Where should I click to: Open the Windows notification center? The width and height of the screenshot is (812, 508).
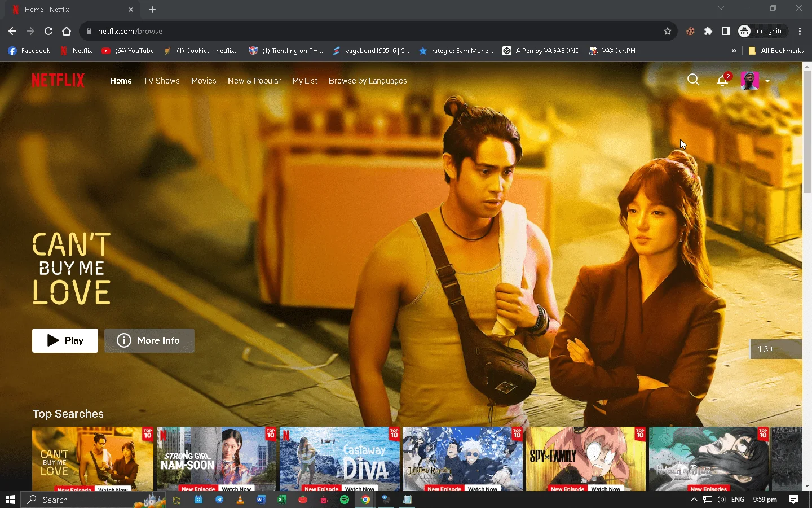pos(793,500)
